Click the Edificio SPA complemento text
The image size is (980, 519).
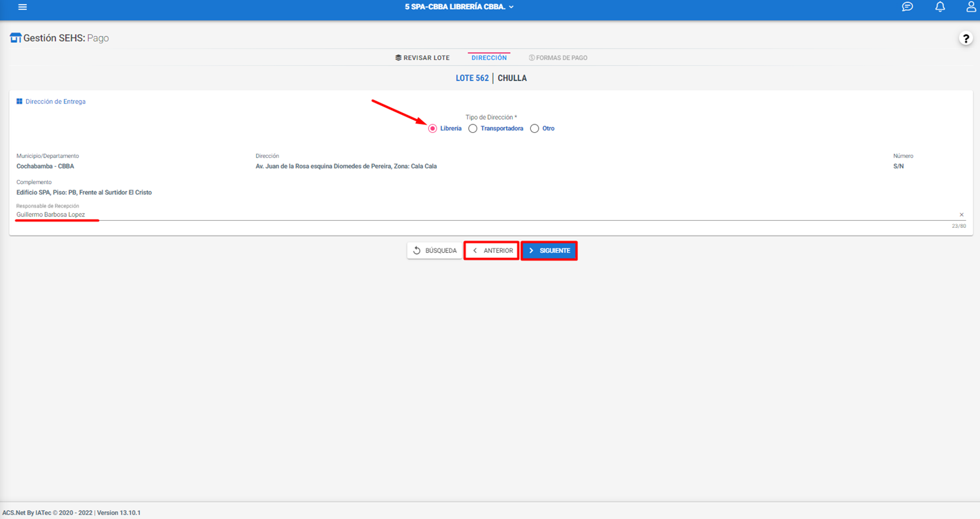click(84, 192)
